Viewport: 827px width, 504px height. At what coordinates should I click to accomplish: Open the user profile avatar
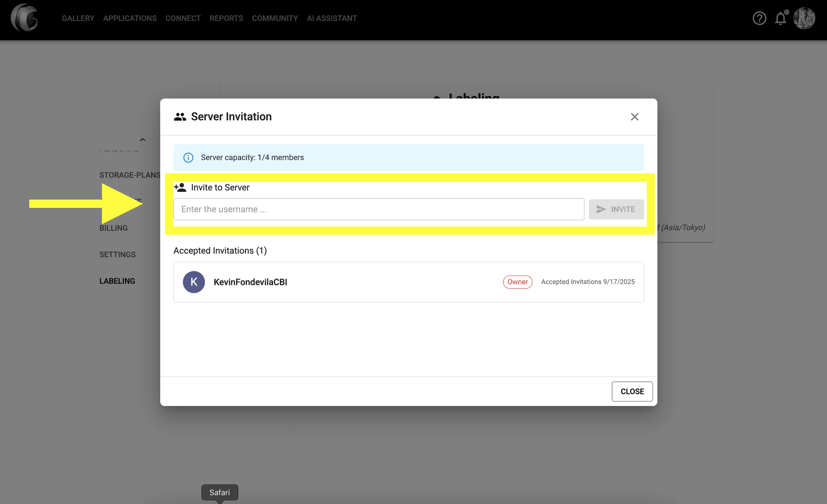click(804, 19)
